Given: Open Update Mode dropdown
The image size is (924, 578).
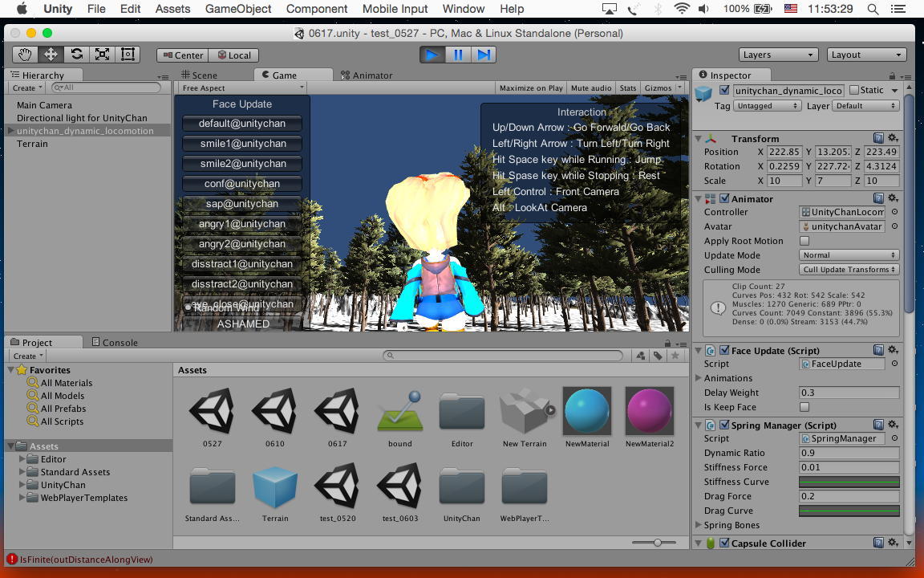Looking at the screenshot, I should tap(849, 255).
